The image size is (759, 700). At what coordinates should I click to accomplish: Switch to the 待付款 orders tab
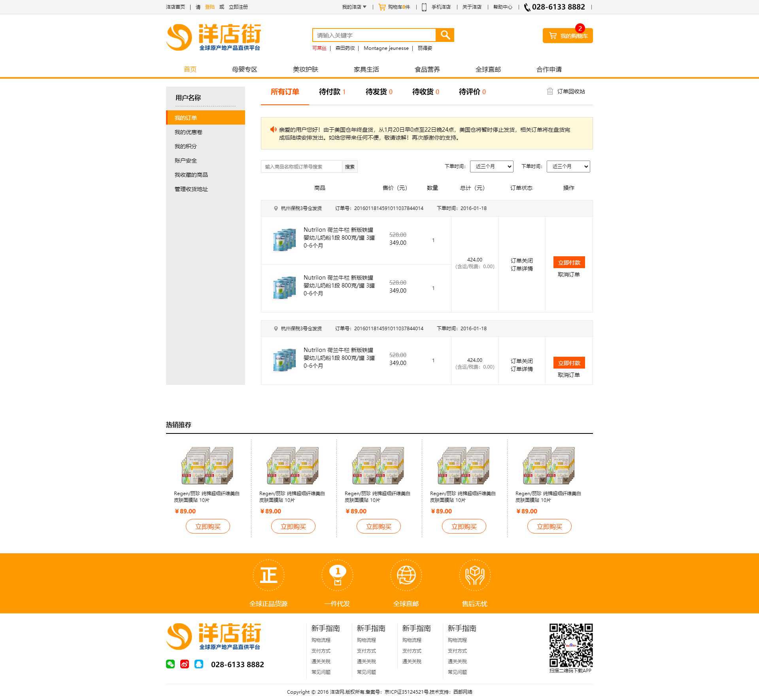point(332,92)
